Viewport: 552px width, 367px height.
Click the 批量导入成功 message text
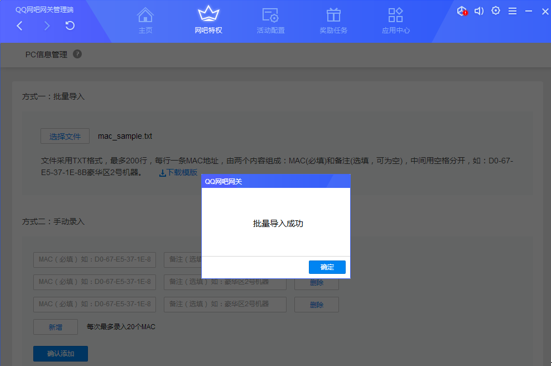[278, 224]
